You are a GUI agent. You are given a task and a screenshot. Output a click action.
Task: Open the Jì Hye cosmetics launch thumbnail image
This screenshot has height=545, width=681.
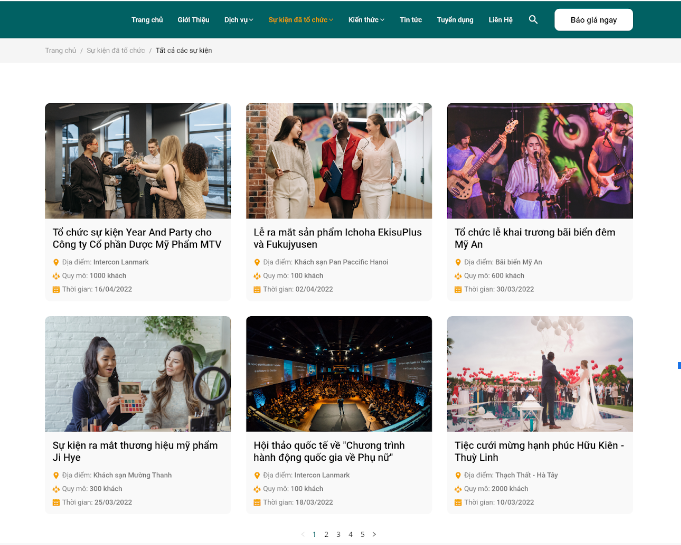point(138,374)
